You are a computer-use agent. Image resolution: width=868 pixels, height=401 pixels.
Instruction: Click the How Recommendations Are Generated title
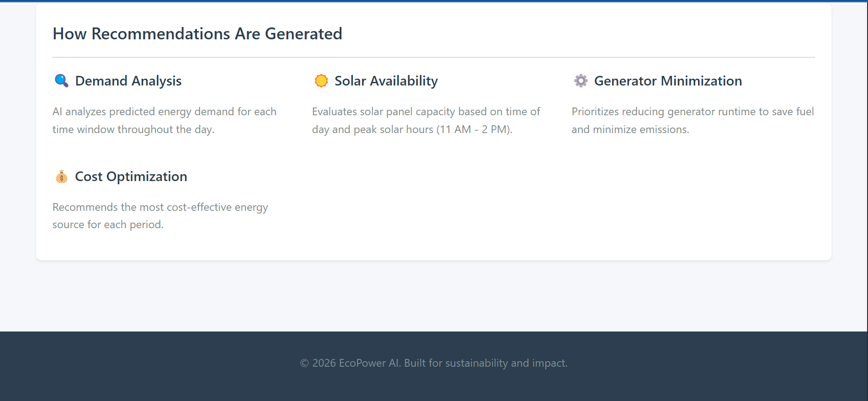point(197,34)
